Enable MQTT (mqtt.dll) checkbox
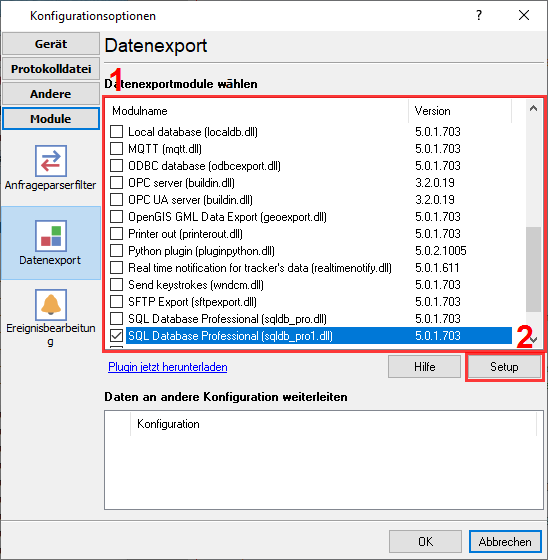Screen dimensions: 548x560 116,149
